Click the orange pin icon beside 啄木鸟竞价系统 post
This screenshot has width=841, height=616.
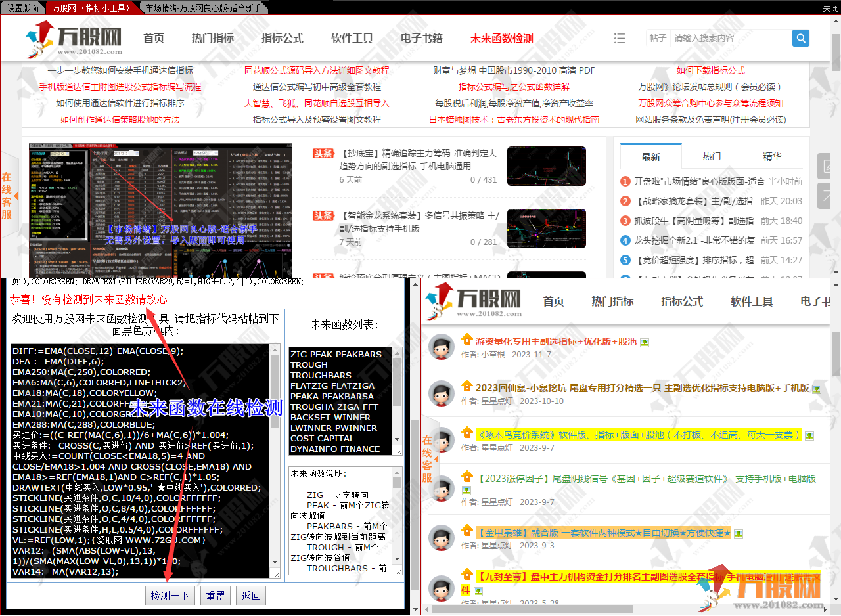[466, 433]
